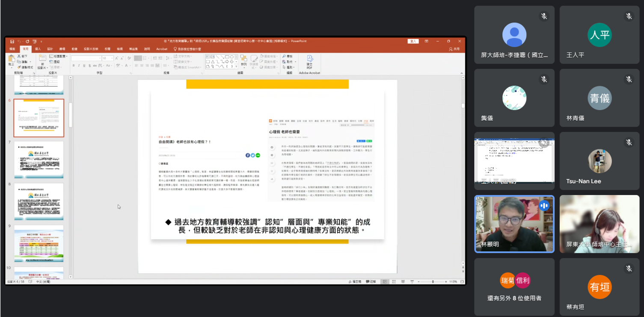644x317 pixels.
Task: Toggle Underline text formatting
Action: tap(84, 65)
